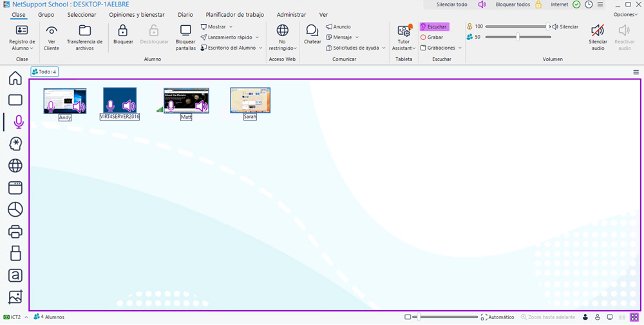Click VIRT4SERVER2016's microphone icon
644x325 pixels.
(x=111, y=106)
